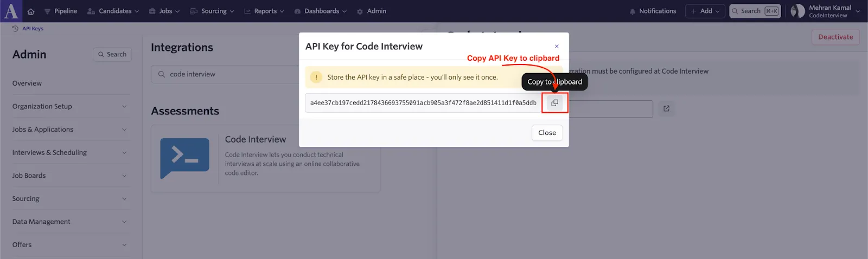
Task: Click the Dashboards gauge icon
Action: (297, 11)
